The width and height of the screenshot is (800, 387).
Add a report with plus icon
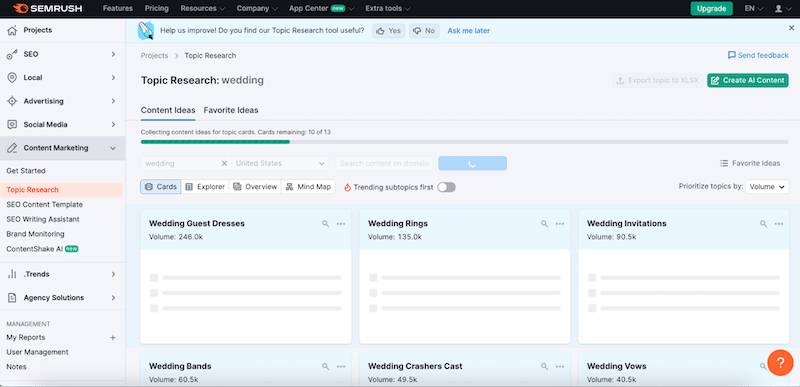[x=113, y=338]
